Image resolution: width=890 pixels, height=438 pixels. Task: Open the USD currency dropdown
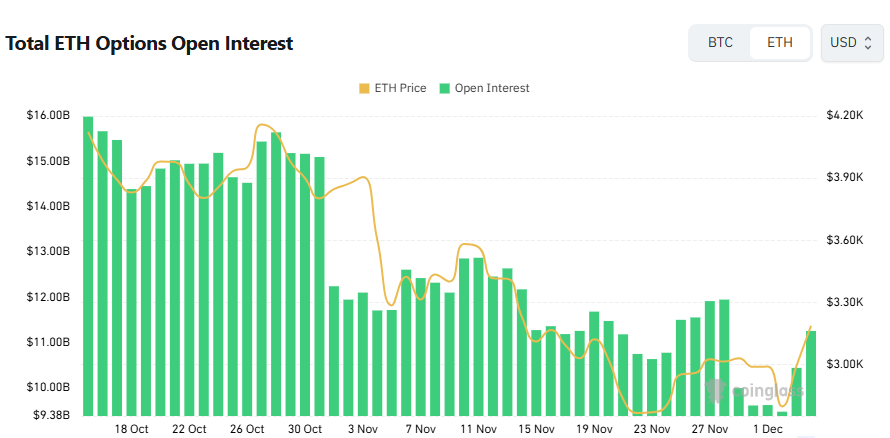coord(851,43)
